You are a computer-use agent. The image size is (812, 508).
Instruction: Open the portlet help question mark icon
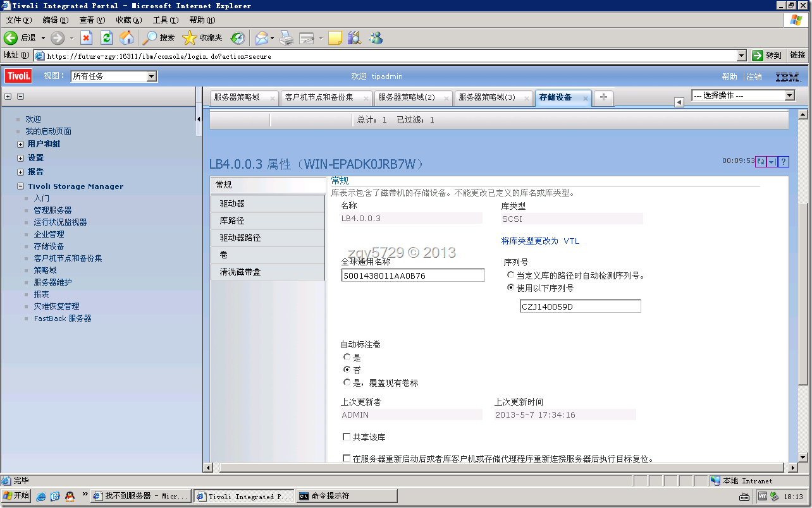pos(783,162)
